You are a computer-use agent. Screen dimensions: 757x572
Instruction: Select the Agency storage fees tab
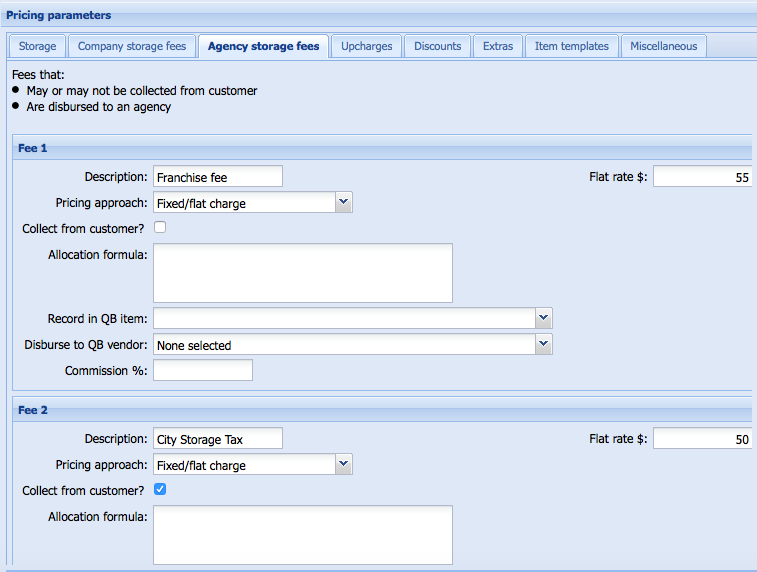[263, 46]
